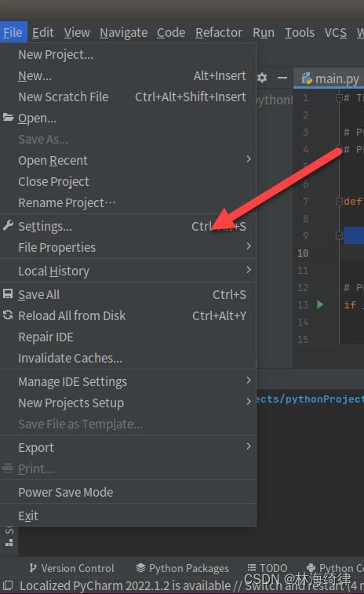Click the Reload All from Disk icon

click(x=8, y=315)
